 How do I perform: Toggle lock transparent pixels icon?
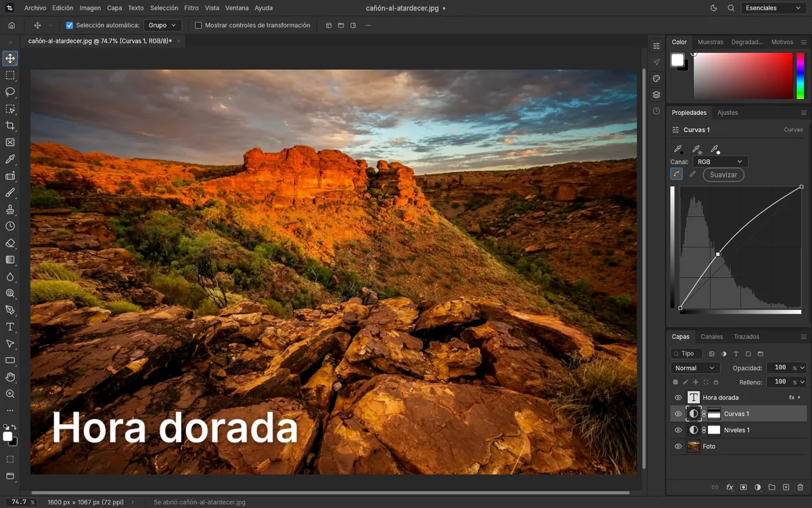click(675, 382)
